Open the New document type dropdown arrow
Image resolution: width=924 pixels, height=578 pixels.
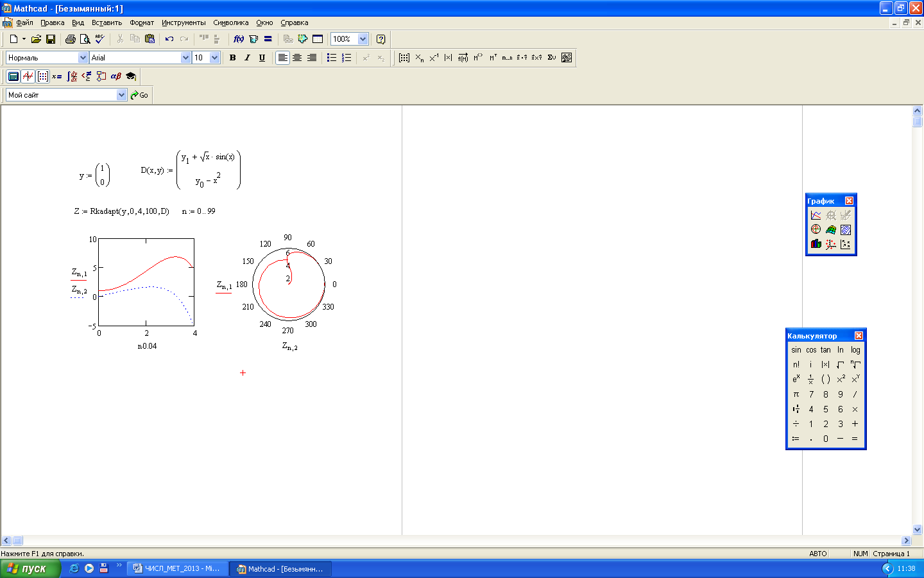[x=24, y=39]
